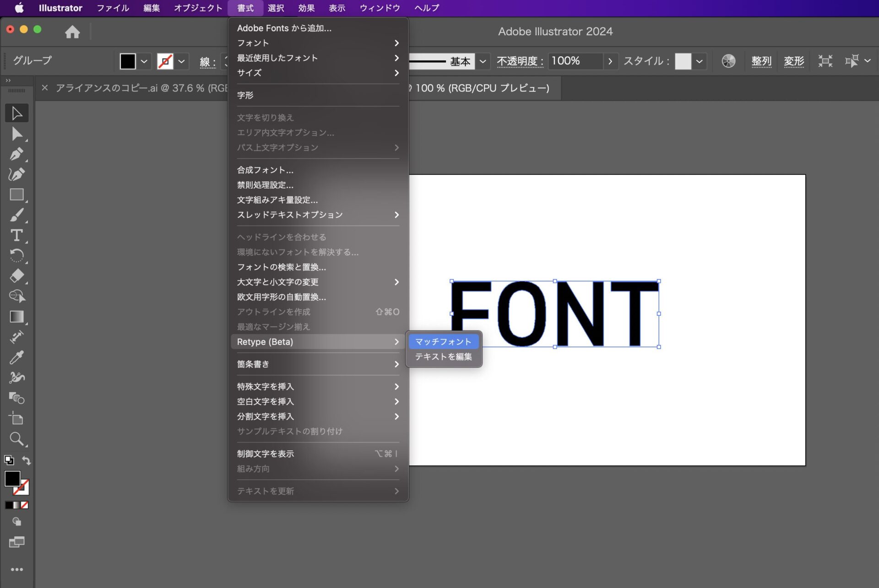This screenshot has height=588, width=879.
Task: Click the black fill color swatch
Action: (x=128, y=61)
